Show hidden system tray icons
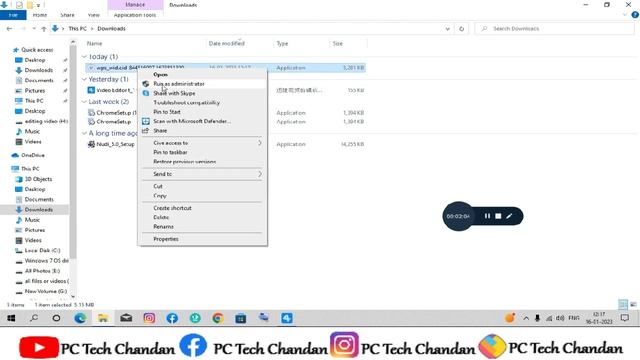 [x=526, y=318]
